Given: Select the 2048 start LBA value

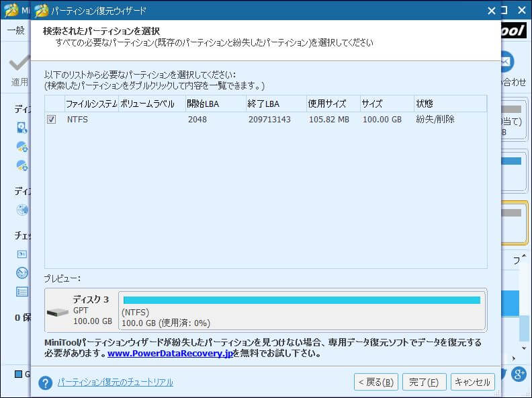Looking at the screenshot, I should coord(197,120).
